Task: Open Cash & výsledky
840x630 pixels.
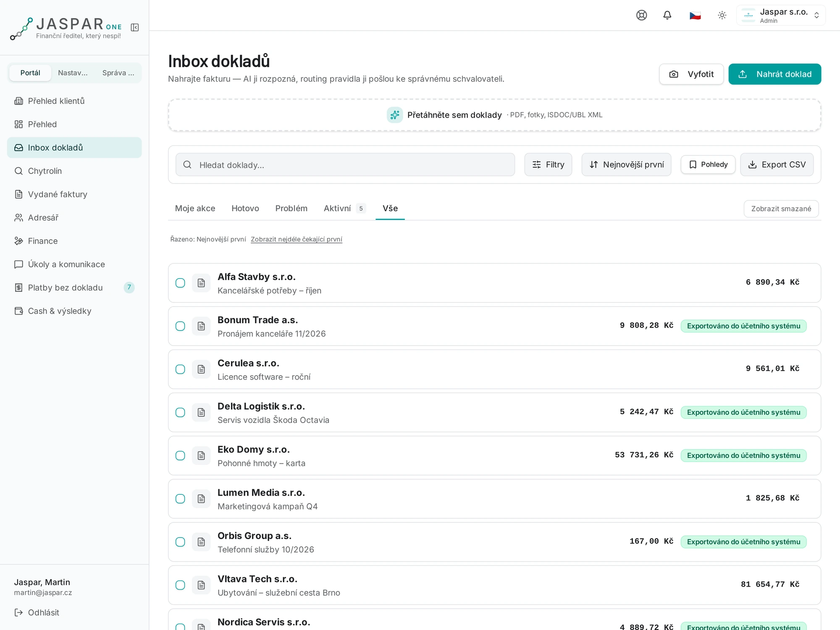Action: 74,311
